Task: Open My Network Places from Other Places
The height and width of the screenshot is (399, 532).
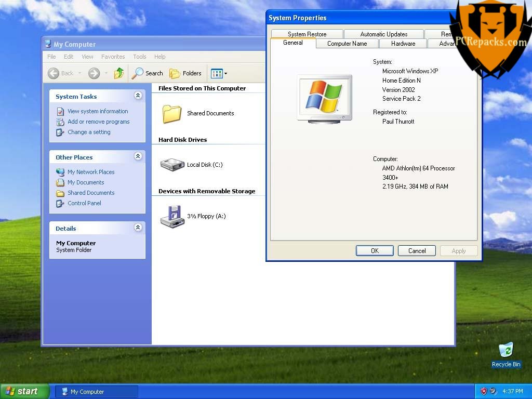Action: [91, 171]
